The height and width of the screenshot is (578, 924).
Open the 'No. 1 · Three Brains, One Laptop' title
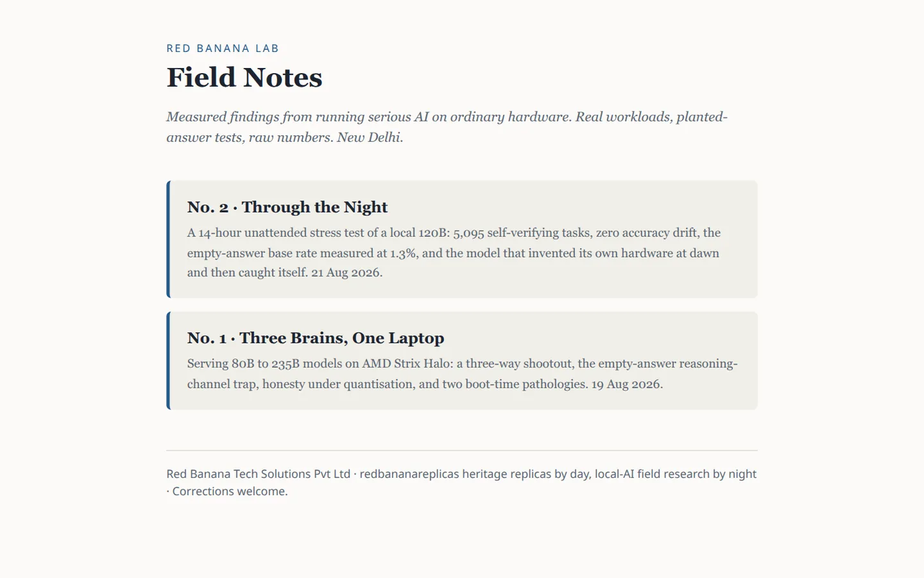[316, 338]
